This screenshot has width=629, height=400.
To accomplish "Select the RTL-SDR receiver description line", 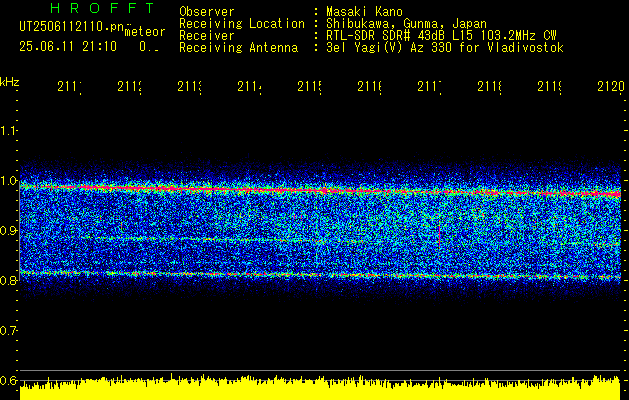I will (x=441, y=36).
